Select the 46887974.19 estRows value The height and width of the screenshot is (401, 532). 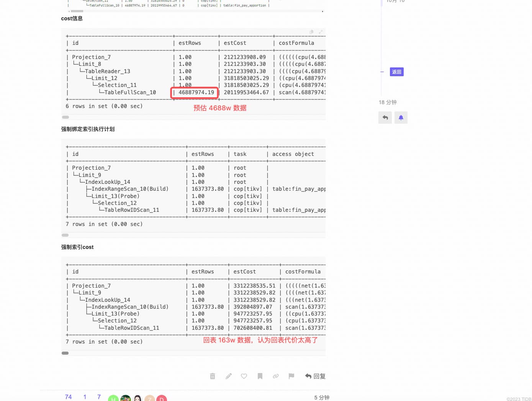tap(196, 92)
